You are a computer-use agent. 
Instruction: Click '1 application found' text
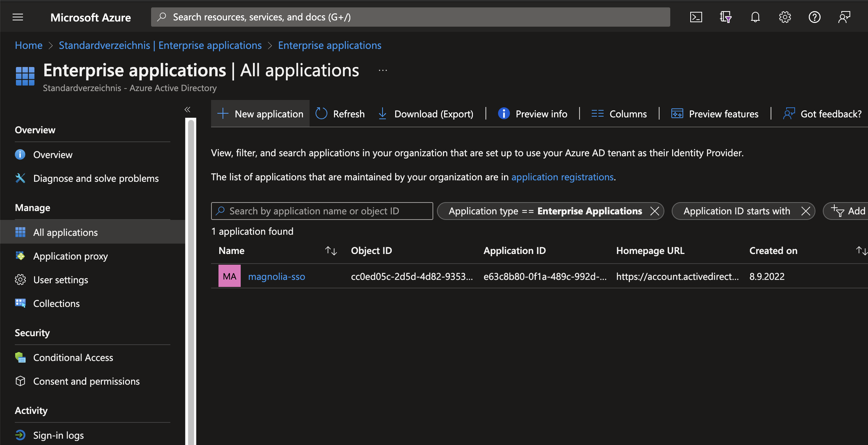point(252,231)
